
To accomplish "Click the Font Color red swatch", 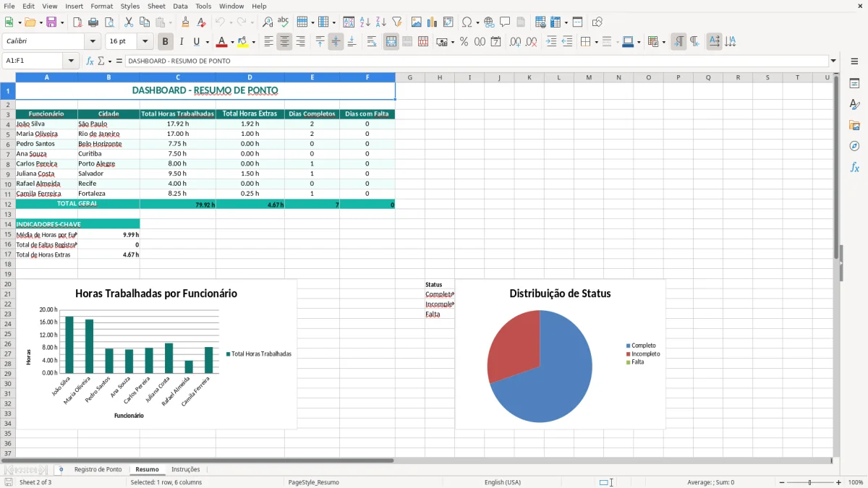I will (222, 42).
